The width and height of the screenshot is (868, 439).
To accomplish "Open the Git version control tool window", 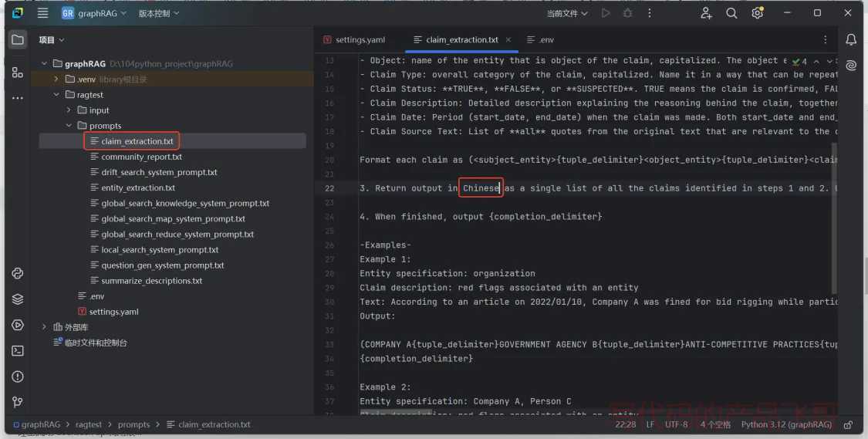I will click(x=18, y=402).
